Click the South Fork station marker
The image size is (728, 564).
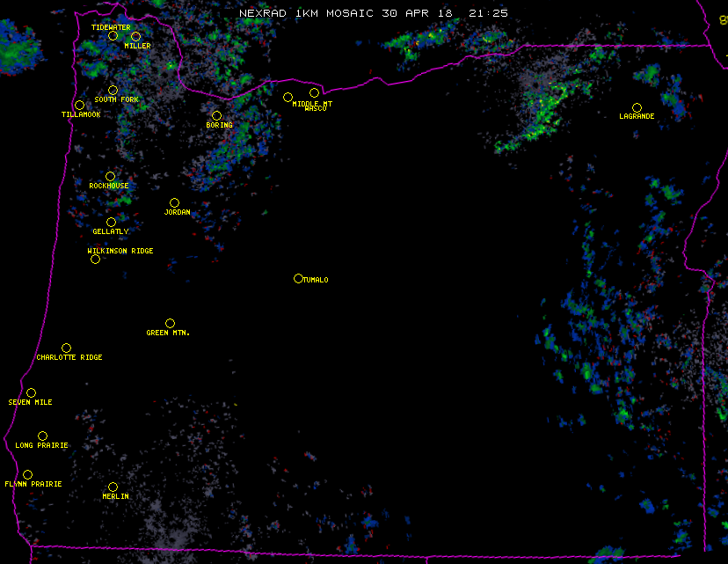coord(113,91)
